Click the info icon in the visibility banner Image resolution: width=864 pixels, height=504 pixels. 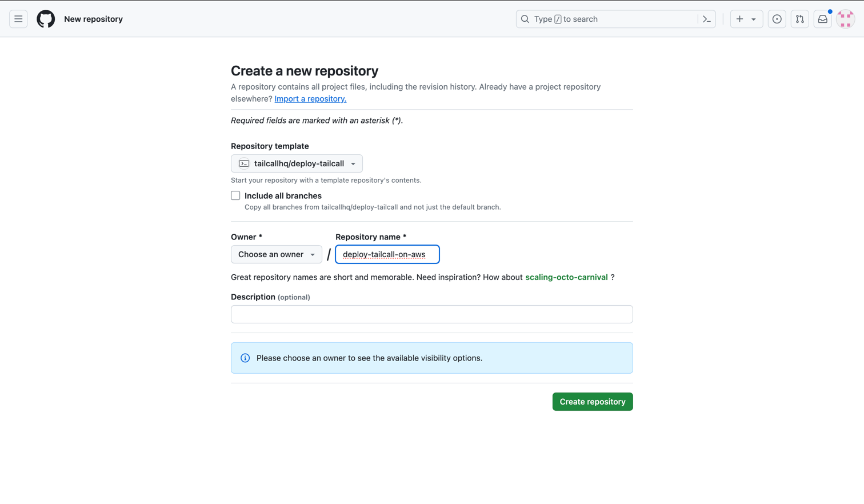[x=245, y=357]
